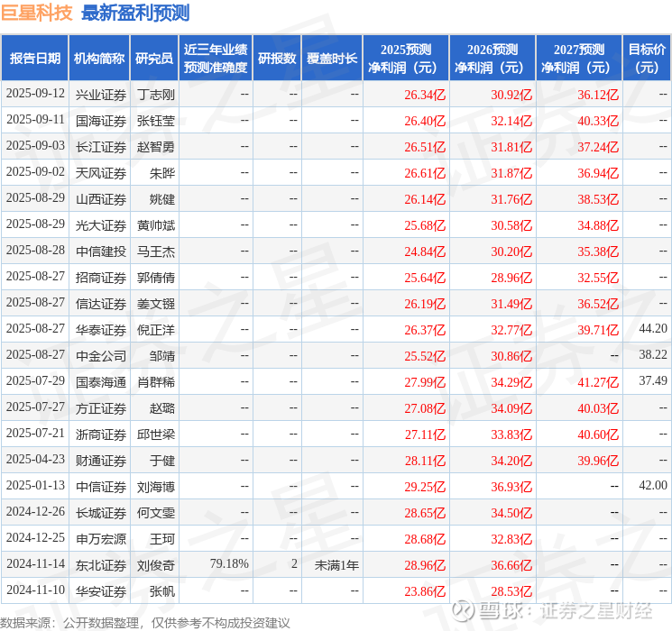Image resolution: width=672 pixels, height=631 pixels.
Task: Click the 26.61亿 profit forecast
Action: pos(425,173)
